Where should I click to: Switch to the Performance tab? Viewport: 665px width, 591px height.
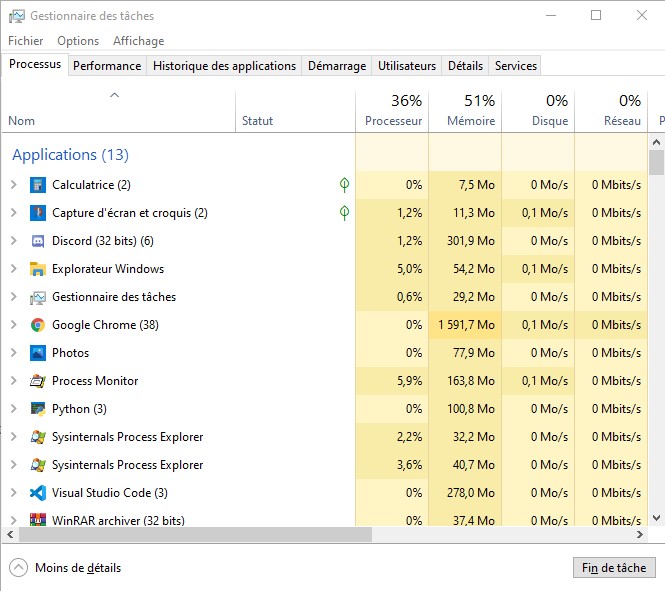[107, 66]
